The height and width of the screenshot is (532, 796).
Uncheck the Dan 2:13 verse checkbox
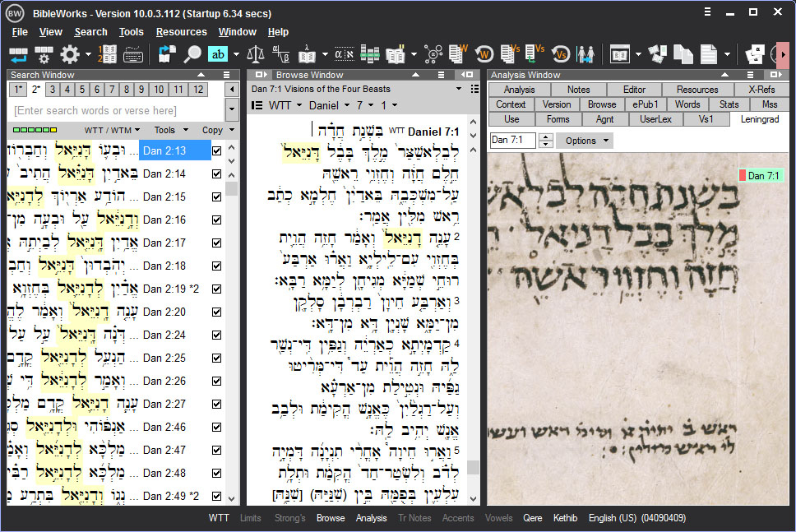(x=216, y=150)
